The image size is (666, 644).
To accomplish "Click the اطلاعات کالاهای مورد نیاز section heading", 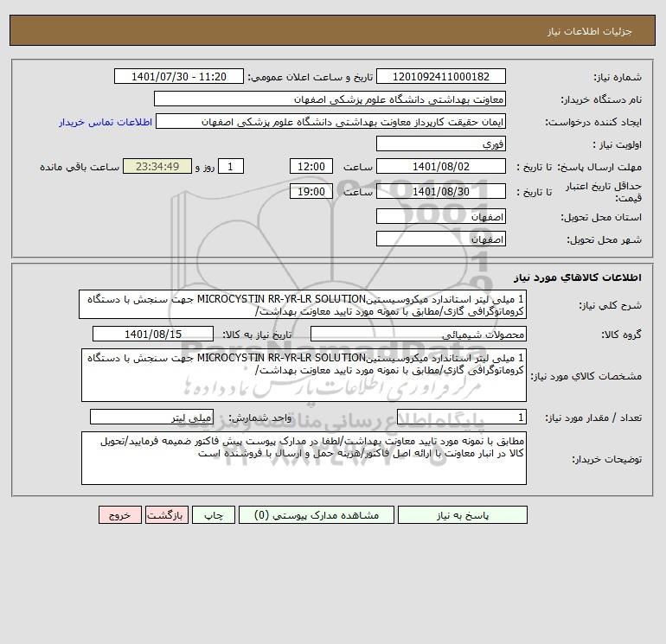I will tap(578, 277).
